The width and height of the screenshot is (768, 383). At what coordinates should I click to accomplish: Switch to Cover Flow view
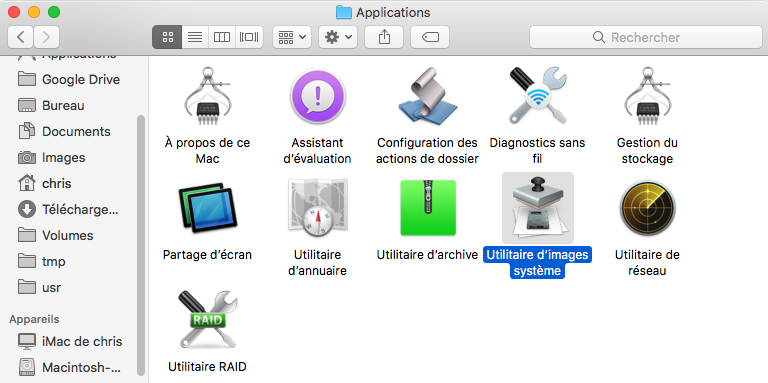249,37
